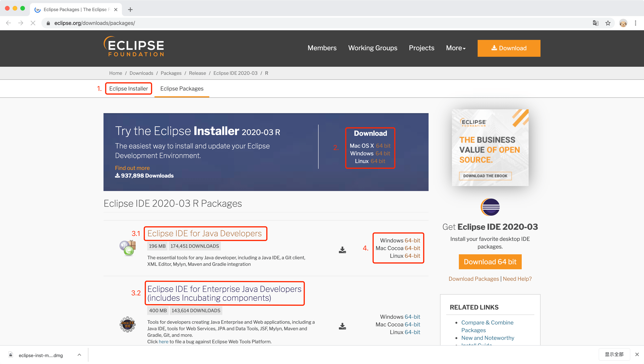Go to Eclipse IDE 2020-03 breadcrumb
The width and height of the screenshot is (644, 364).
[235, 73]
